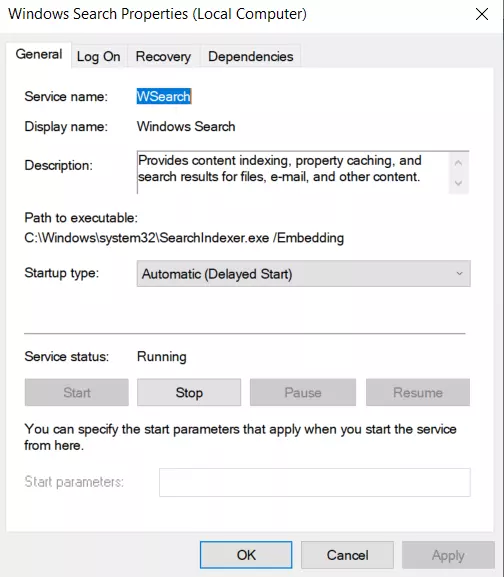This screenshot has width=504, height=577.
Task: Click the highlighted WSearch service name
Action: click(164, 96)
